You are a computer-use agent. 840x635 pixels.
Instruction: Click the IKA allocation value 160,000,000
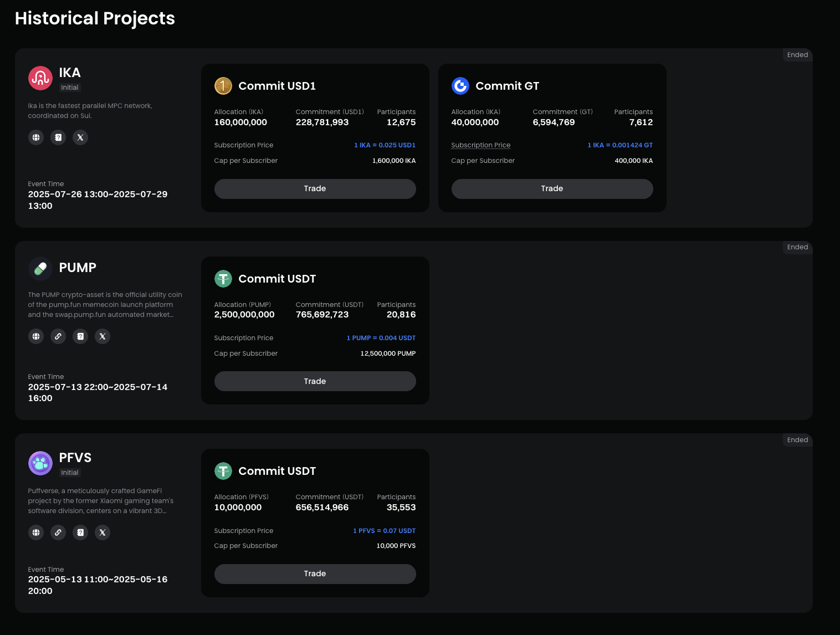point(240,122)
